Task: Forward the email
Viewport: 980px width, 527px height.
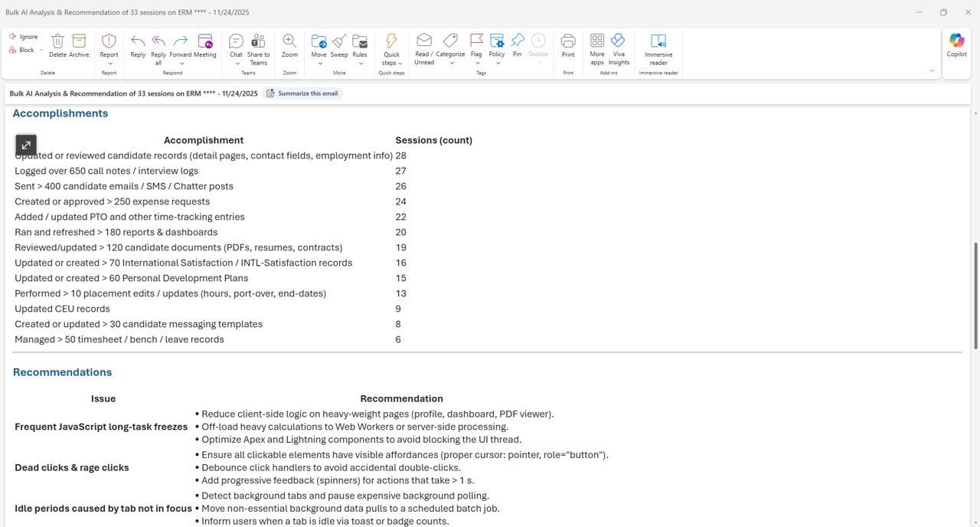Action: 181,46
